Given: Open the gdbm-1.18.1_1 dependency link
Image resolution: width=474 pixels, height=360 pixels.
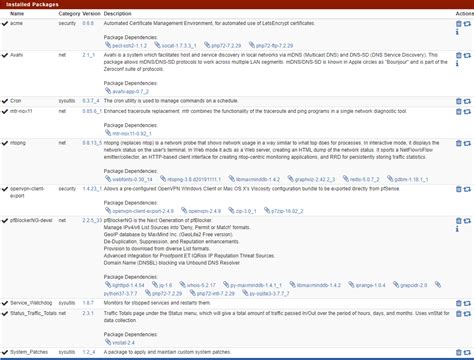Looking at the screenshot, I should (408, 179).
